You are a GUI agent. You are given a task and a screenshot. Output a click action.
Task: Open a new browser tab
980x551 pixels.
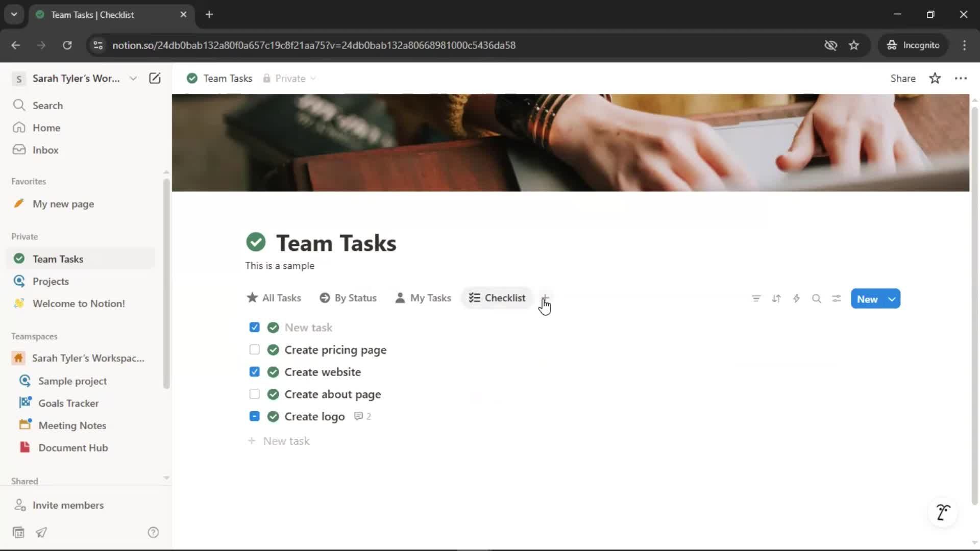click(x=209, y=14)
